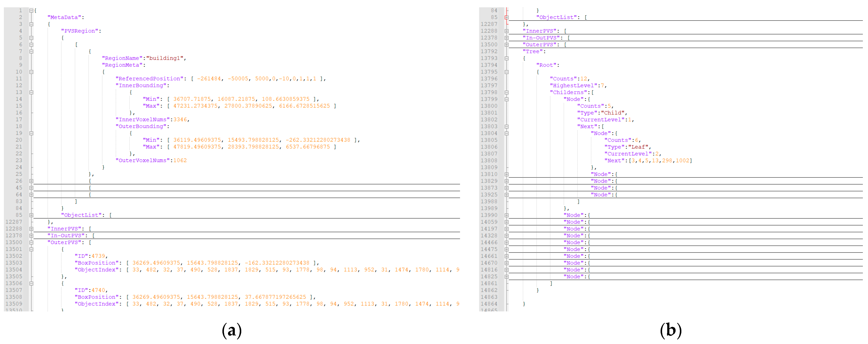Viewport: 868px width, 344px height.
Task: Collapse the InnerBounding fold marker on line 13
Action: pyautogui.click(x=31, y=92)
